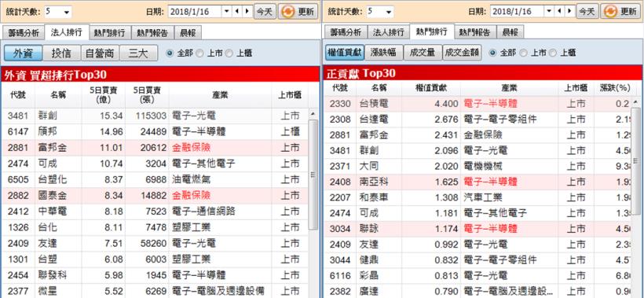Click left panel date input field
Image resolution: width=644 pixels, height=298 pixels.
click(195, 12)
